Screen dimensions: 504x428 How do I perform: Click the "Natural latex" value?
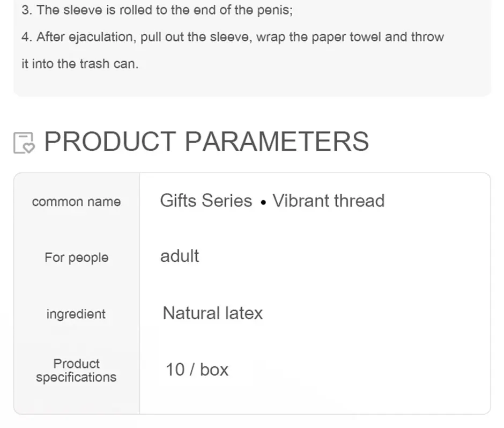pos(213,313)
